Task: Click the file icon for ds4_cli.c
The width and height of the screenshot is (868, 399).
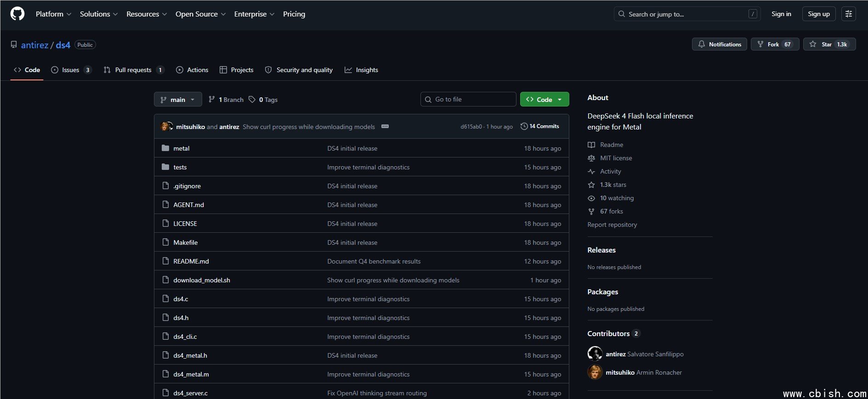Action: (165, 337)
